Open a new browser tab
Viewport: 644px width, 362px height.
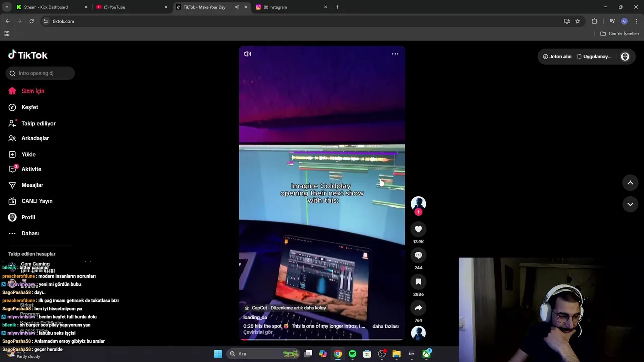click(337, 7)
